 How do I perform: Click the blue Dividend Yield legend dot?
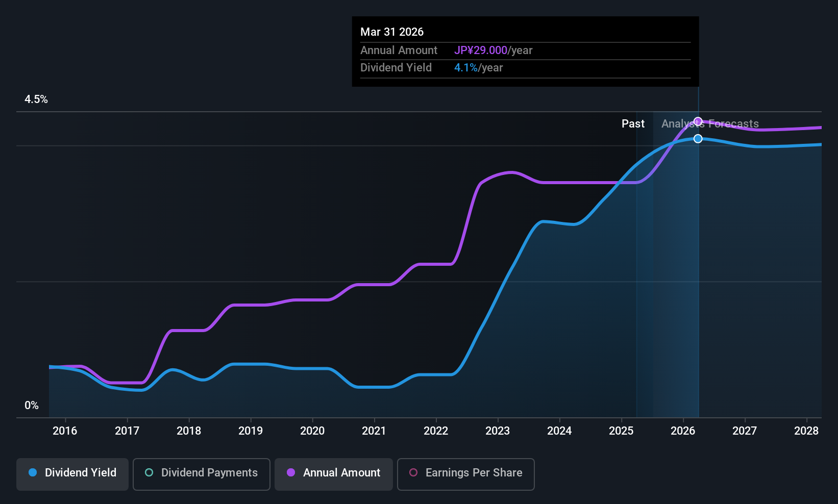tap(33, 472)
